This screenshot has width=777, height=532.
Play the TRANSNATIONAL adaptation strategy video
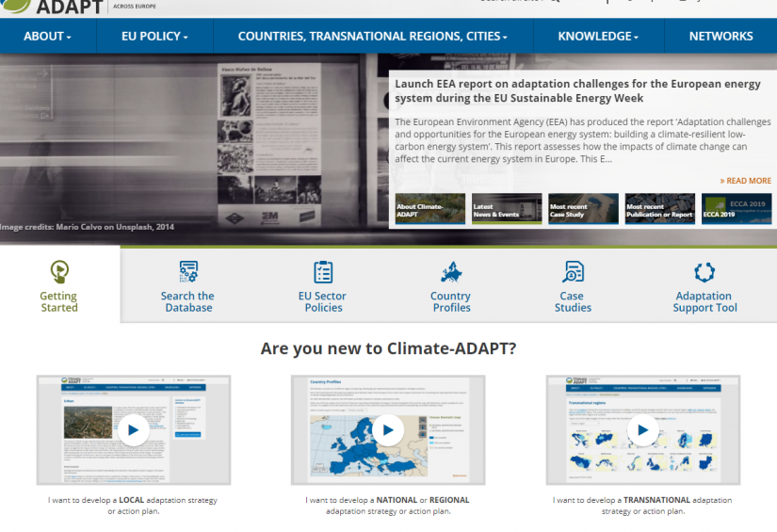point(642,430)
